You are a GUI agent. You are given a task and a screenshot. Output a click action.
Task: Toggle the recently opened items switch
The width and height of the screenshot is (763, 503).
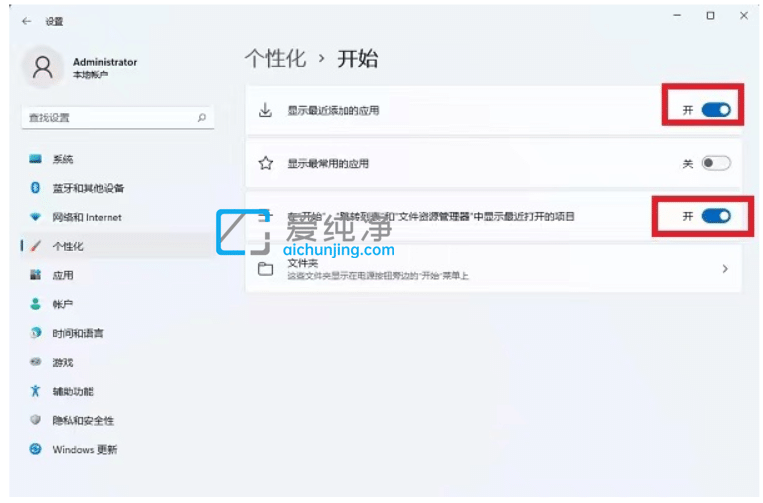click(716, 216)
